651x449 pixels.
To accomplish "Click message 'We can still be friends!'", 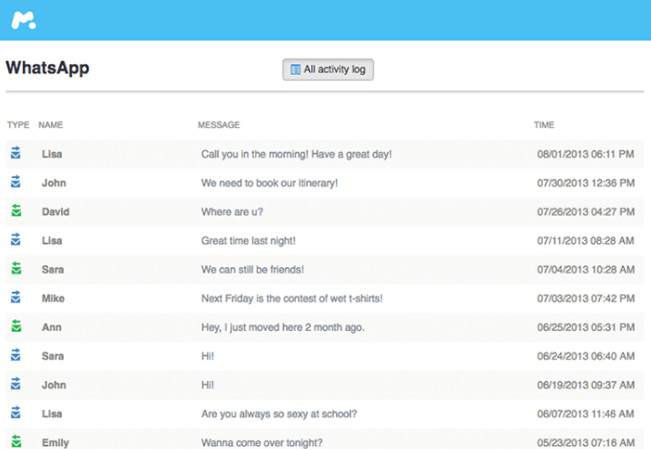I will tap(252, 270).
